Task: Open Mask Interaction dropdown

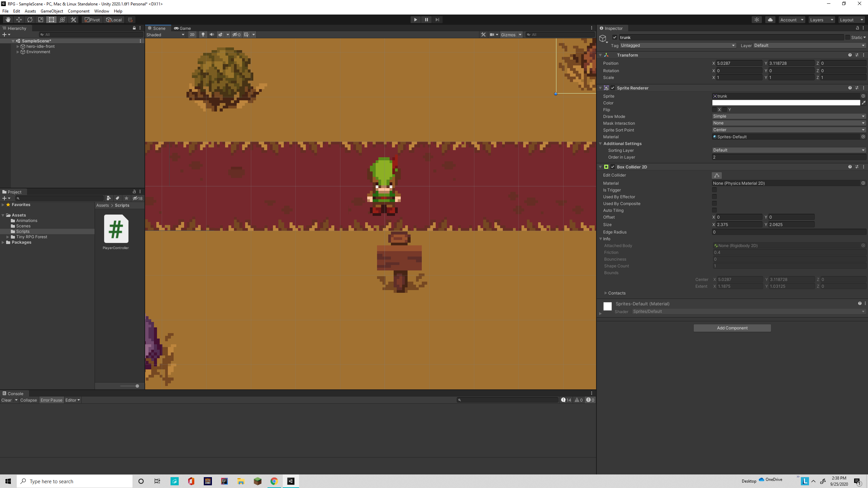Action: tap(789, 123)
